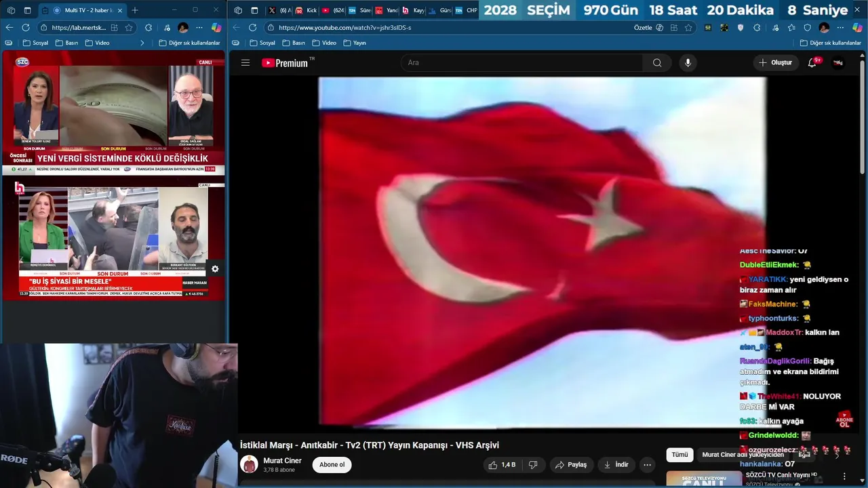Expand bookmarks overflow chevron in left browser

point(142,43)
